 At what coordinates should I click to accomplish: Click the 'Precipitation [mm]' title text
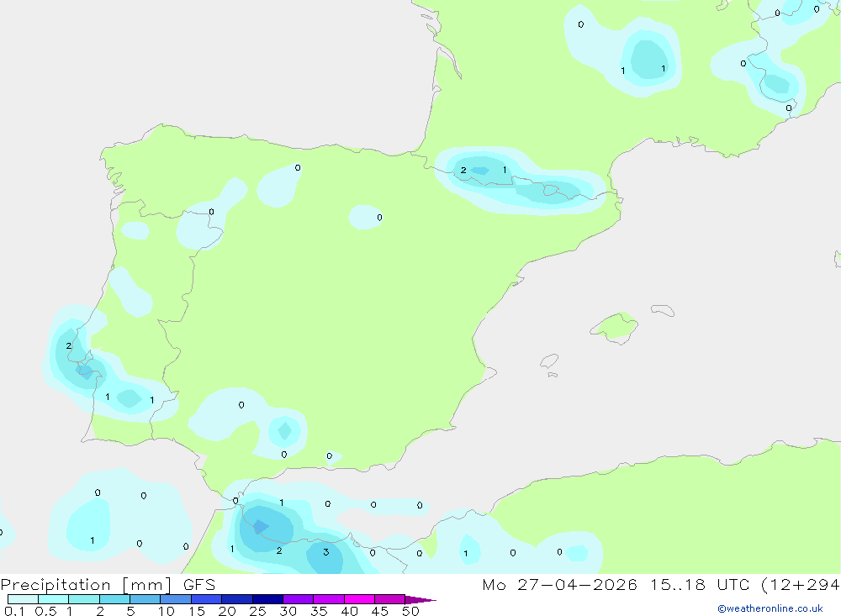[x=87, y=585]
